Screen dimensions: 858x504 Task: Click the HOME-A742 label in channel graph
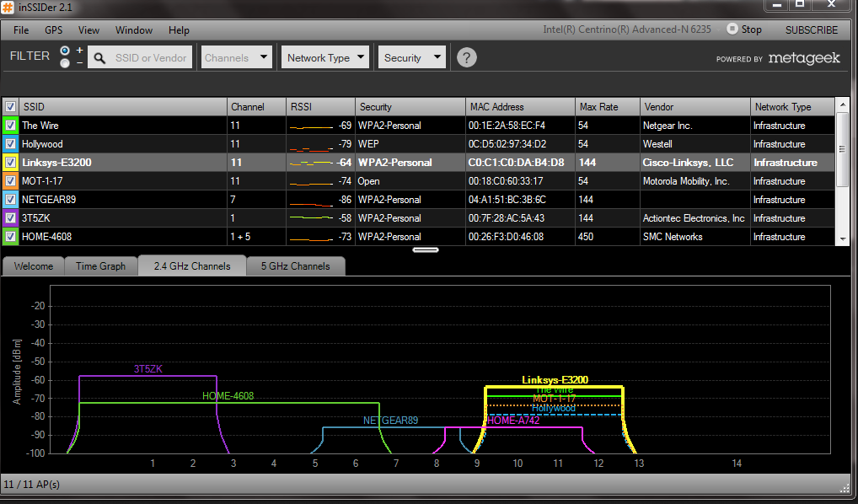(x=513, y=421)
